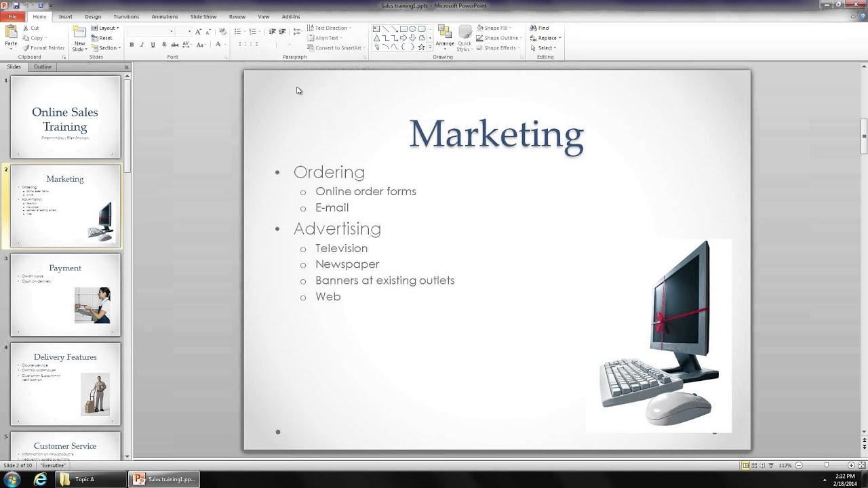Zoom out with the minus button
This screenshot has height=488, width=868.
point(800,466)
